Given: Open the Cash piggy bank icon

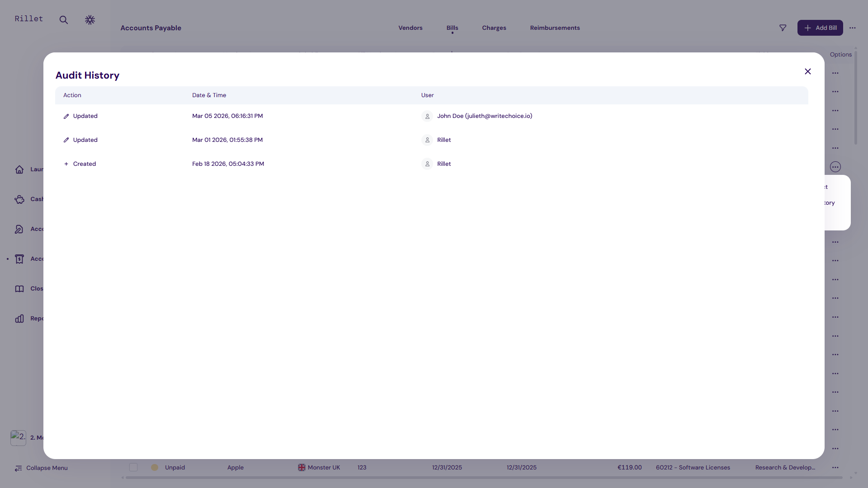Looking at the screenshot, I should point(19,199).
